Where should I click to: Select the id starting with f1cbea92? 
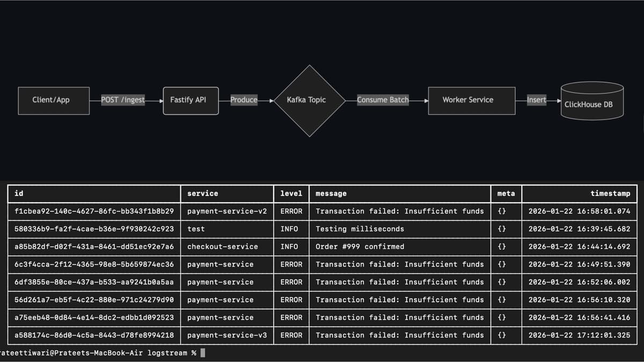click(x=93, y=211)
